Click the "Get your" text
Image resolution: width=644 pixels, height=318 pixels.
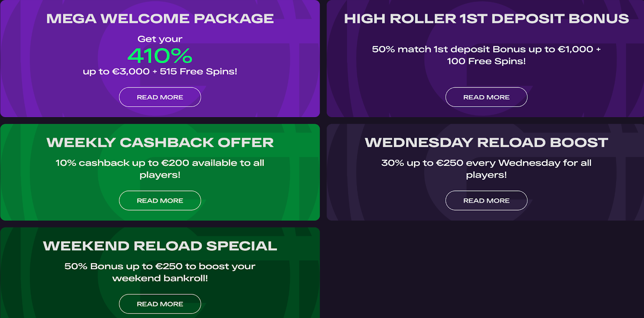pos(160,39)
